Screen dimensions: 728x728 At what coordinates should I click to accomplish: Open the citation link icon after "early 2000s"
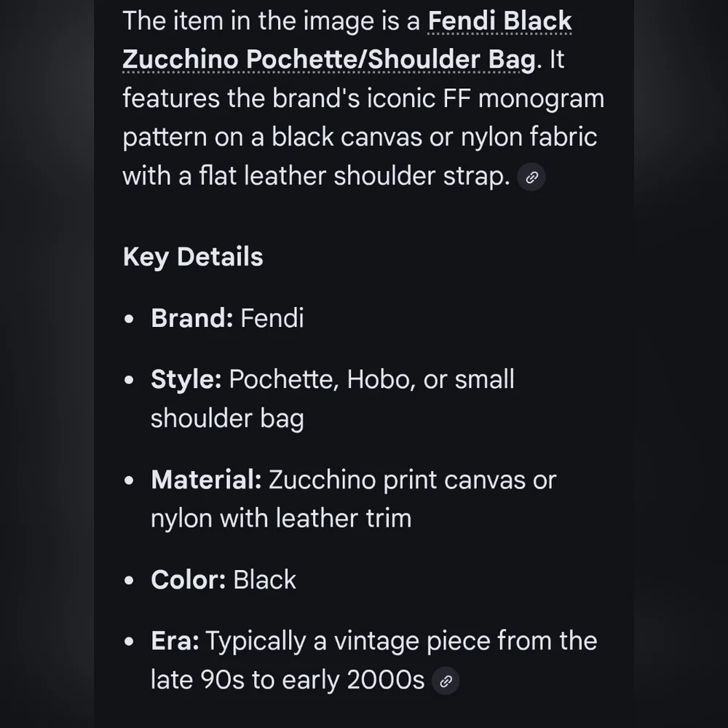click(x=446, y=681)
